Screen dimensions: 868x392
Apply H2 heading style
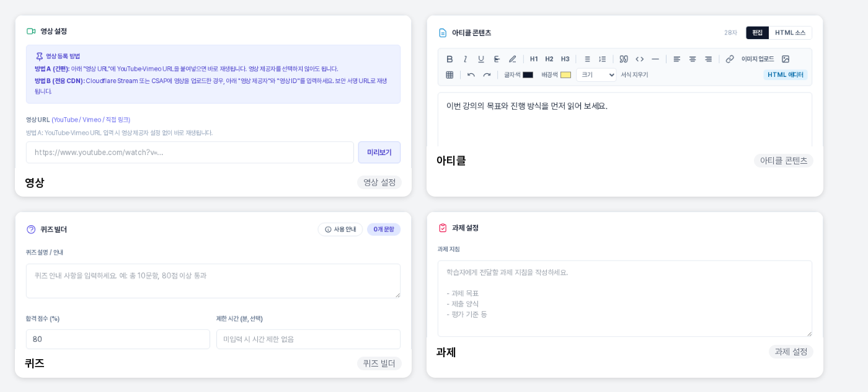tap(549, 59)
